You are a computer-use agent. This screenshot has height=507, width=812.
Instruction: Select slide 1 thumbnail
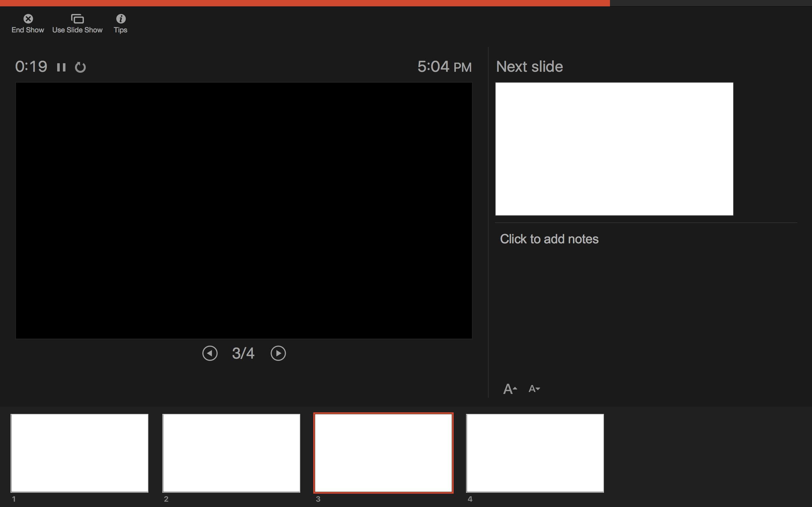tap(79, 453)
